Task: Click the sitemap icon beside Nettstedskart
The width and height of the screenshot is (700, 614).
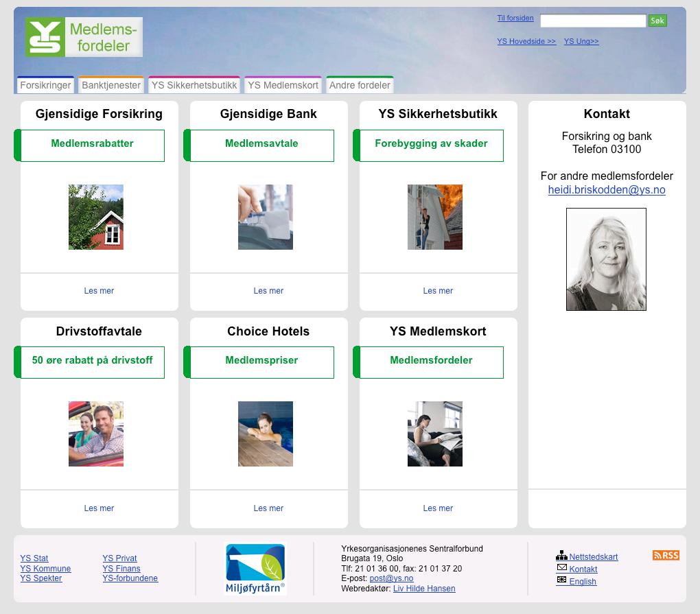Action: tap(561, 556)
